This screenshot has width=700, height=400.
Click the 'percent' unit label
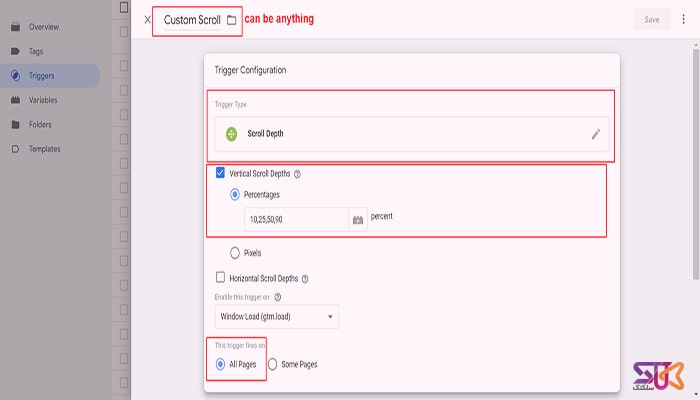[382, 216]
